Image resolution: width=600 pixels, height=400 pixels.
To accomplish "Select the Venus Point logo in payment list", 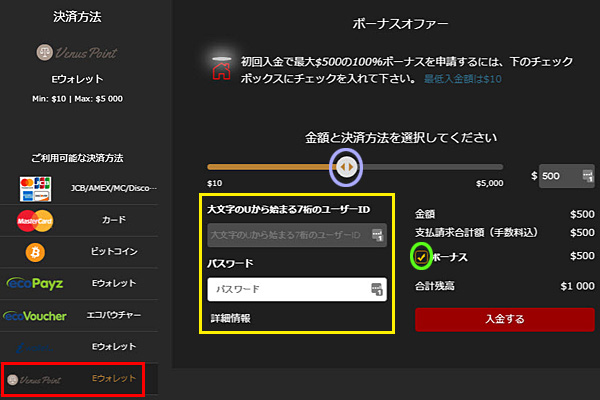I will [34, 380].
